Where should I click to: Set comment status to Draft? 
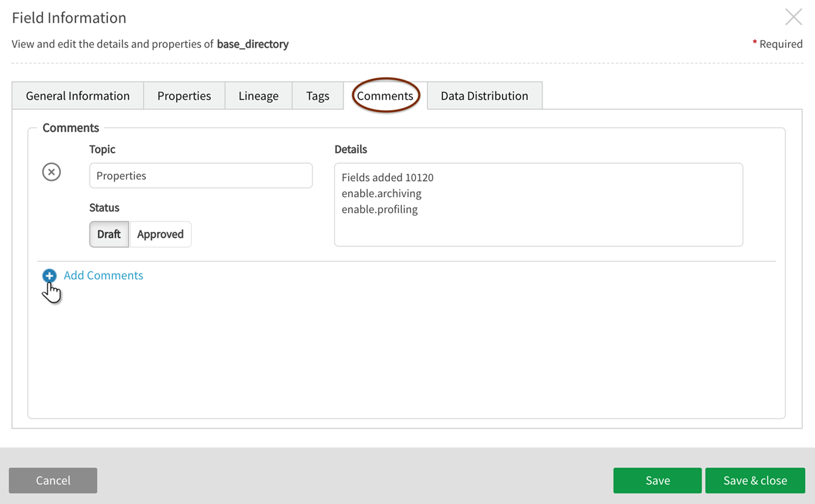pos(109,234)
